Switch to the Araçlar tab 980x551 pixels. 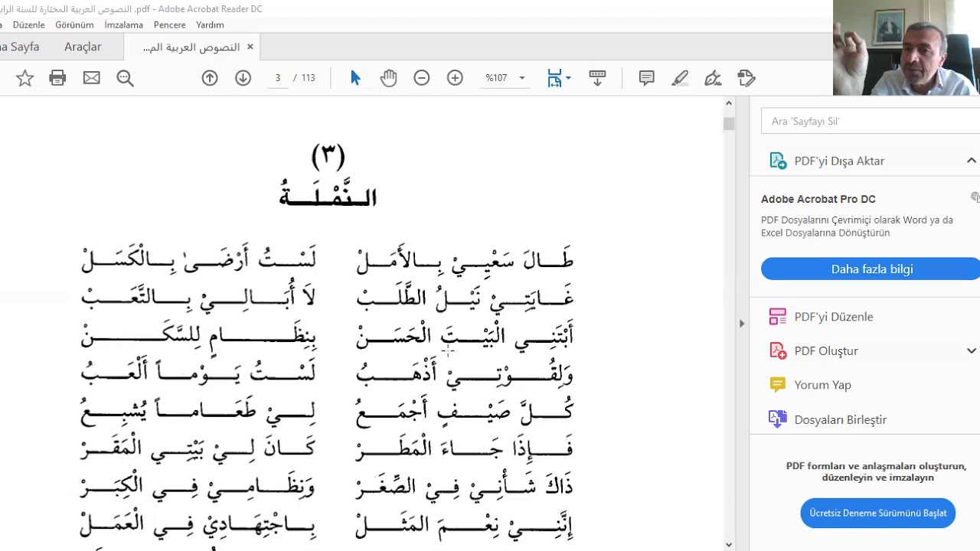pyautogui.click(x=83, y=47)
